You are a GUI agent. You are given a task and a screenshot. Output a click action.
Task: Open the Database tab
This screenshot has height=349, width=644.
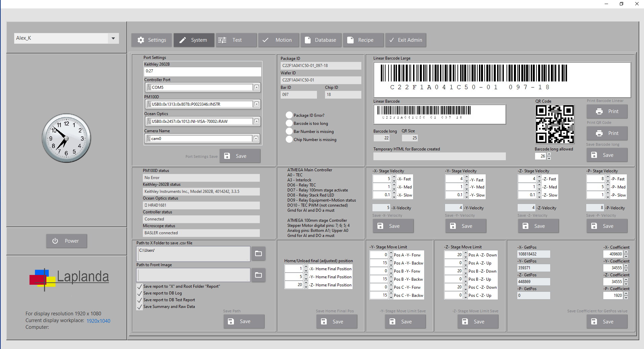point(321,40)
